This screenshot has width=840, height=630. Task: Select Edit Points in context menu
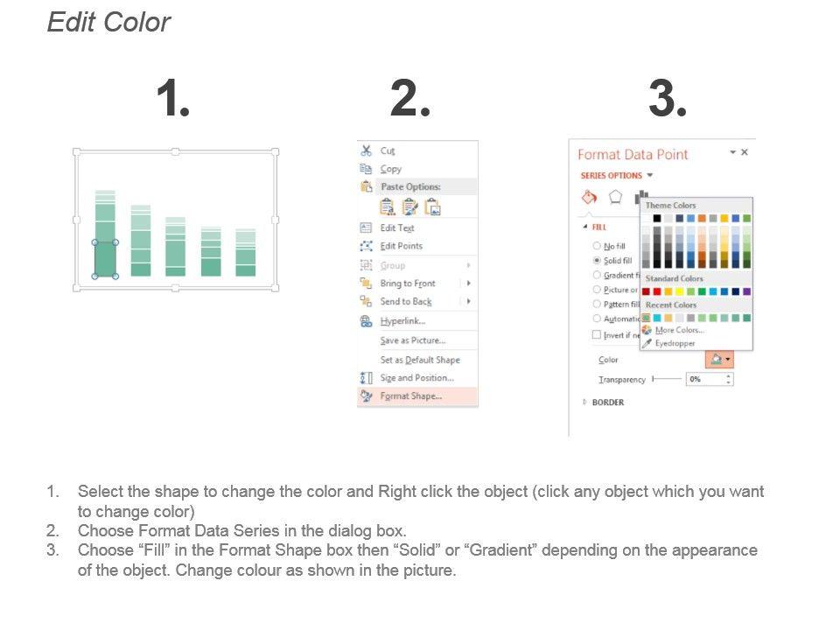401,246
